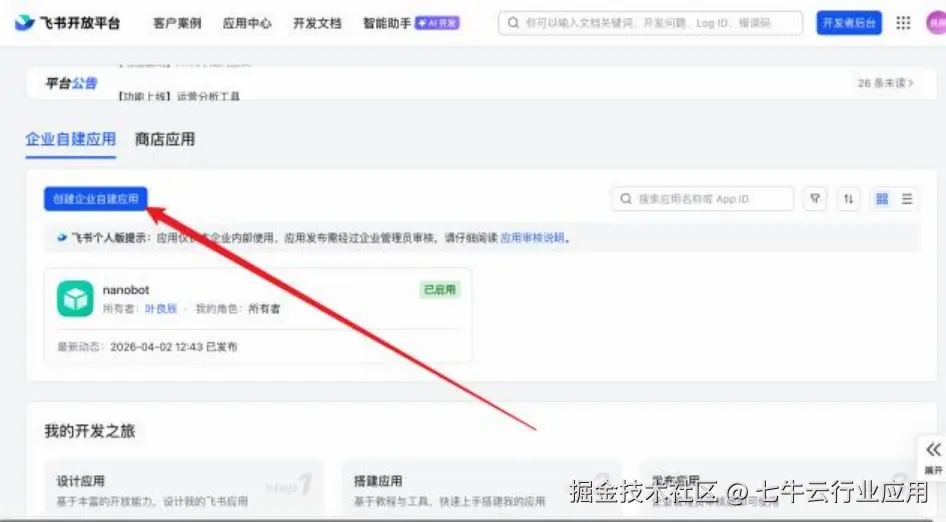
Task: Open the 26 unread announcements link
Action: click(885, 83)
